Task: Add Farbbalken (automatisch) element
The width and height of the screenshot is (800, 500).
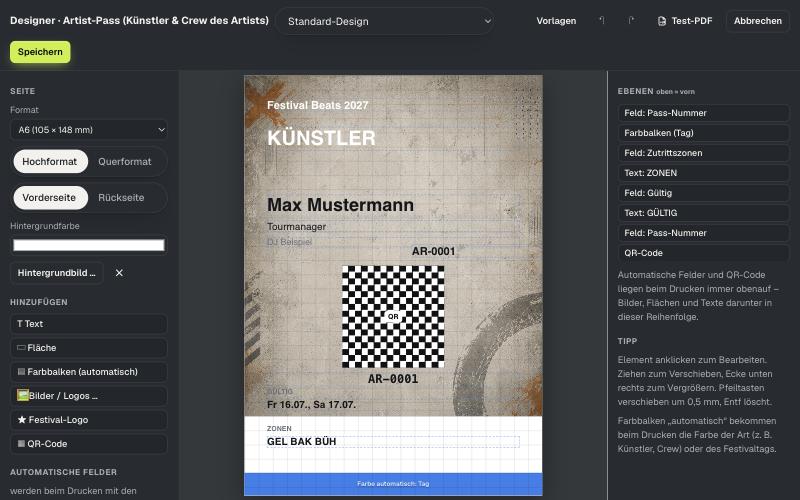Action: point(89,371)
